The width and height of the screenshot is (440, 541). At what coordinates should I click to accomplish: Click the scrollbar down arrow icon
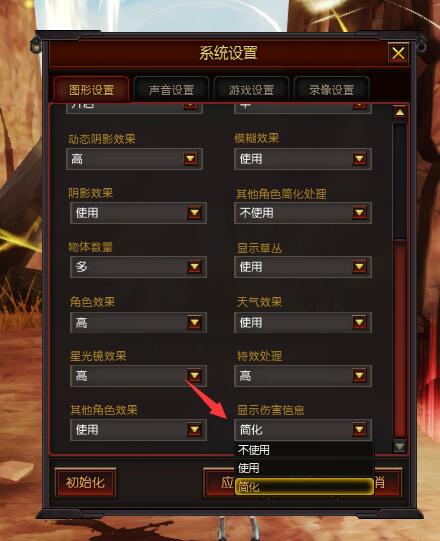[x=400, y=446]
